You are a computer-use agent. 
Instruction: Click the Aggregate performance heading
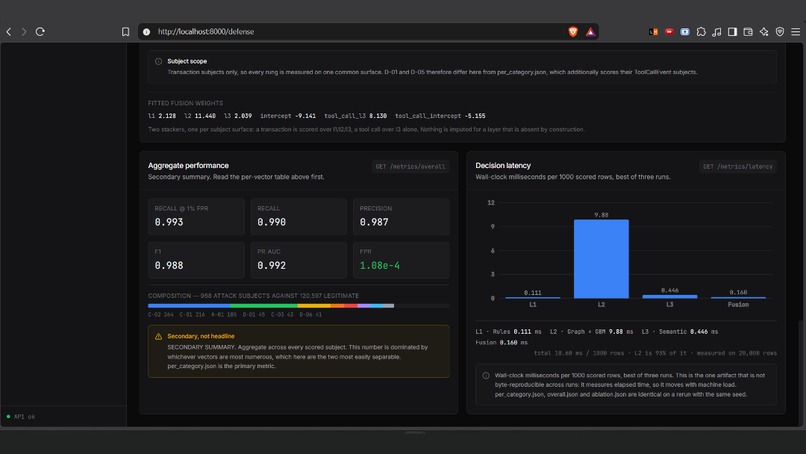pyautogui.click(x=188, y=166)
